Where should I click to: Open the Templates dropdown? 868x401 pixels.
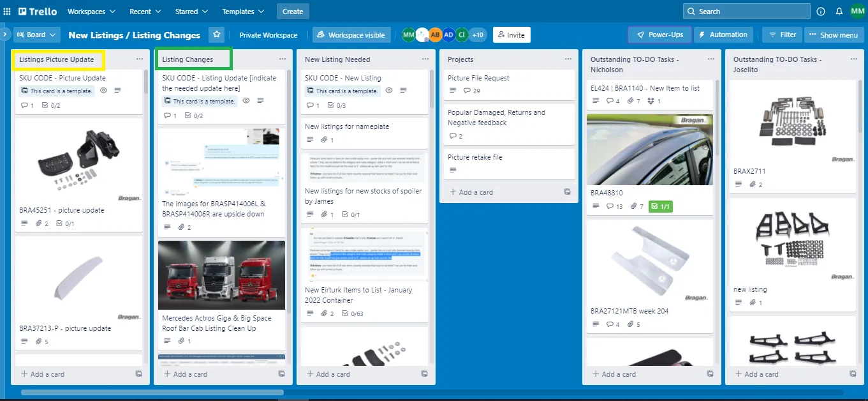[243, 11]
